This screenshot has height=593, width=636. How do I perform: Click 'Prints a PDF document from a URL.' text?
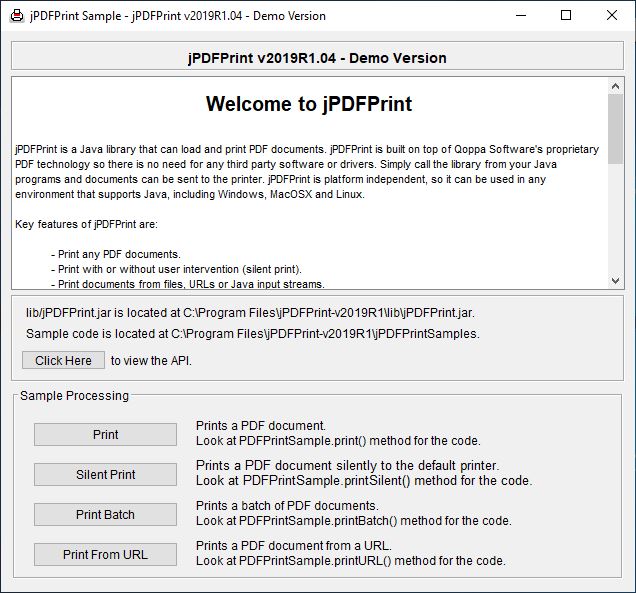coord(294,546)
